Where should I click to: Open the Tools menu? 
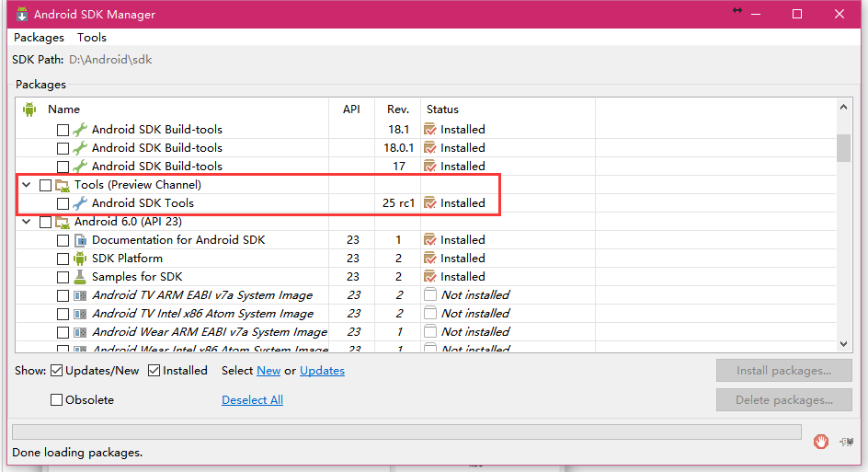pos(92,38)
